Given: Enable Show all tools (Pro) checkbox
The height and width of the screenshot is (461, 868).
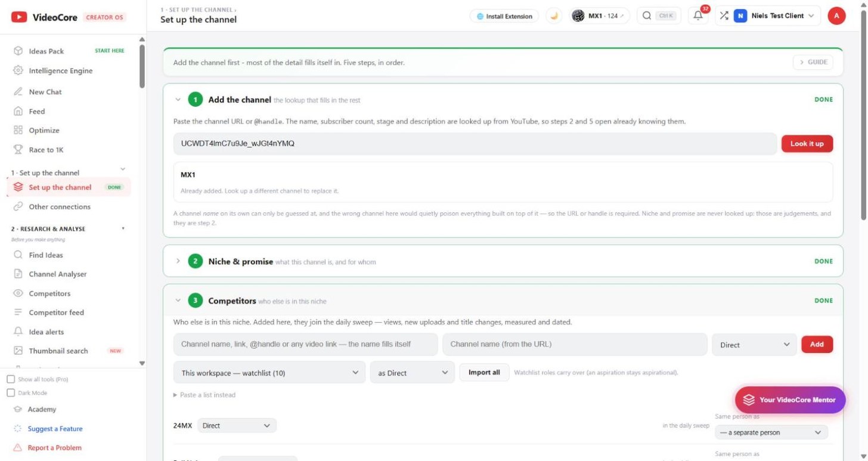Looking at the screenshot, I should tap(11, 379).
